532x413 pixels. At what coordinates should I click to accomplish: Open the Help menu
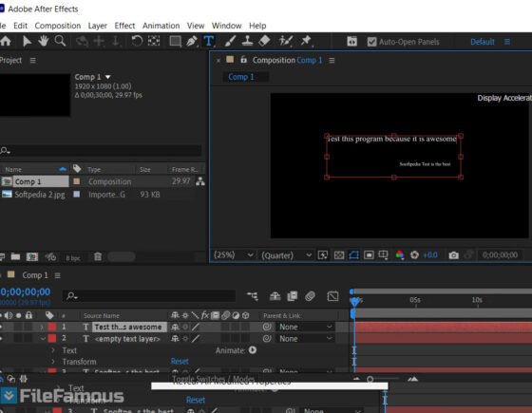pos(257,26)
